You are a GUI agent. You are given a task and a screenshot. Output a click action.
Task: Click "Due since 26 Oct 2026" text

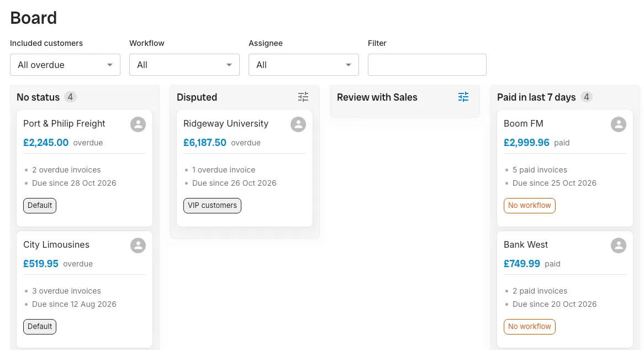(234, 183)
